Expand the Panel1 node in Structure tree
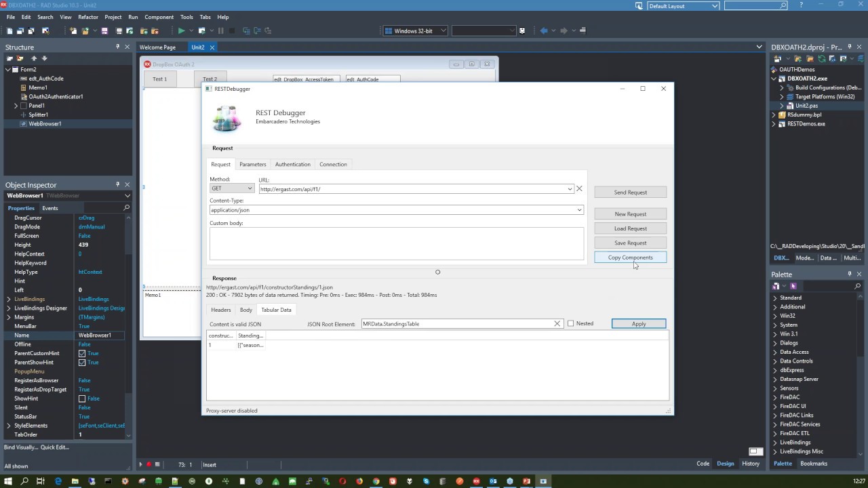 click(16, 106)
